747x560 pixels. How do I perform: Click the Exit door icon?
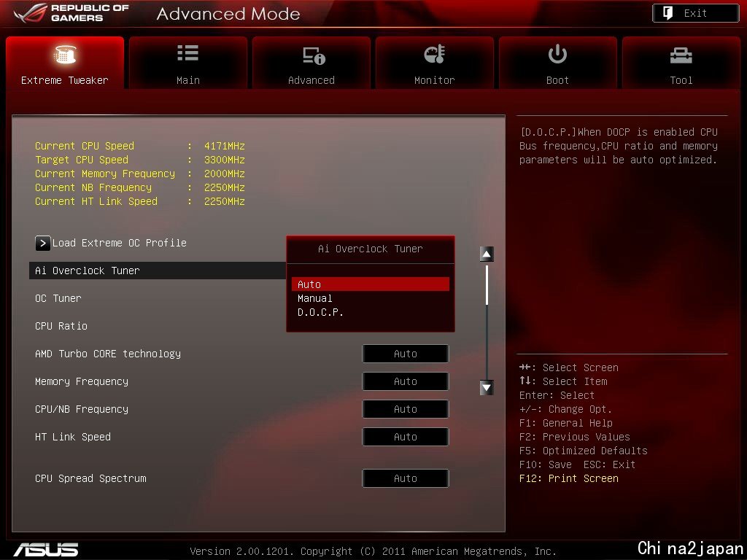click(668, 13)
